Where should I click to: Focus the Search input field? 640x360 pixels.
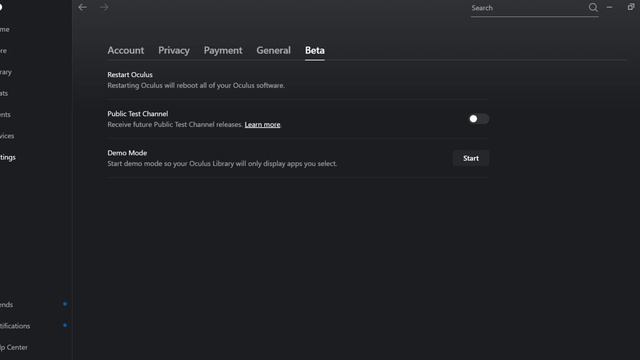point(529,8)
